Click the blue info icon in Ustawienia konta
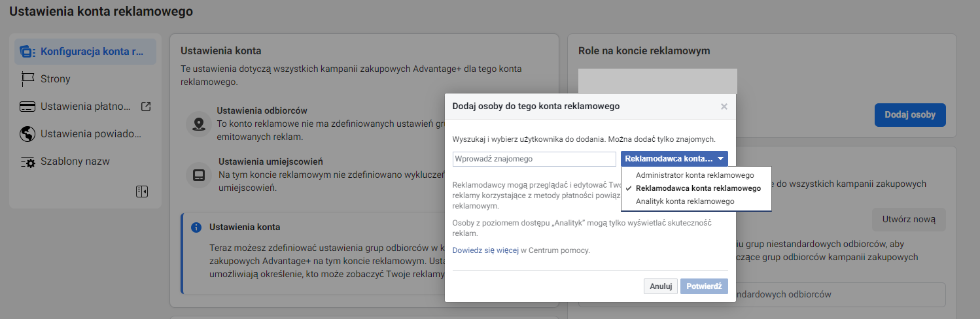Image resolution: width=980 pixels, height=319 pixels. (x=196, y=227)
